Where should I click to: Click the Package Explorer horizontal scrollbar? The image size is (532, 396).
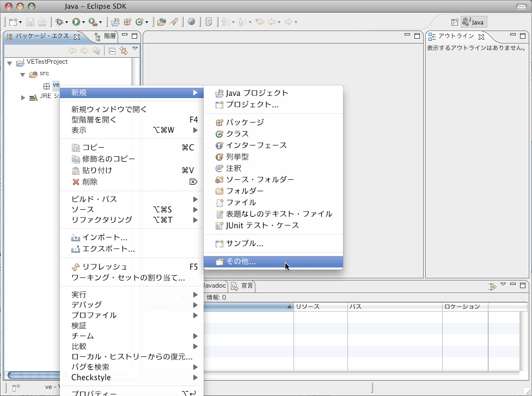(34, 375)
